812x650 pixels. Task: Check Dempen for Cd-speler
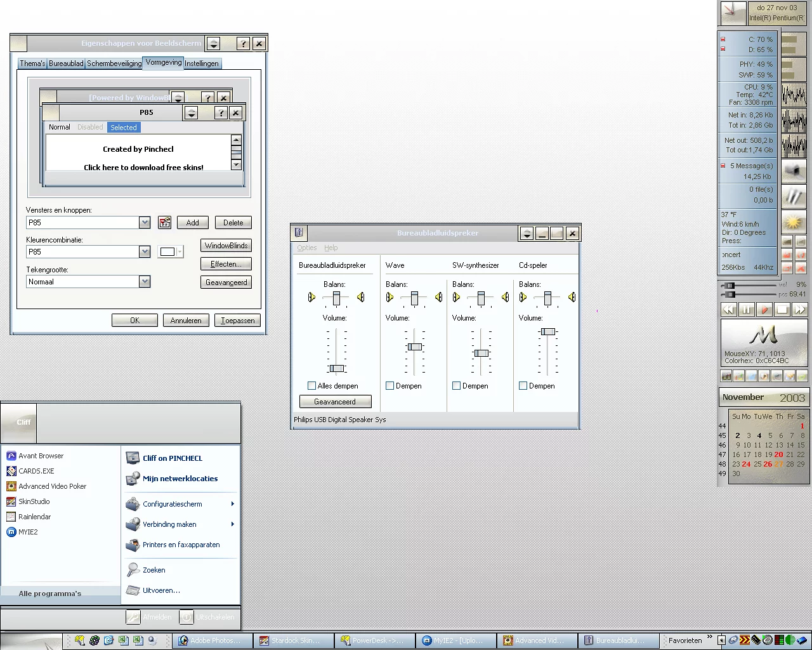tap(523, 386)
